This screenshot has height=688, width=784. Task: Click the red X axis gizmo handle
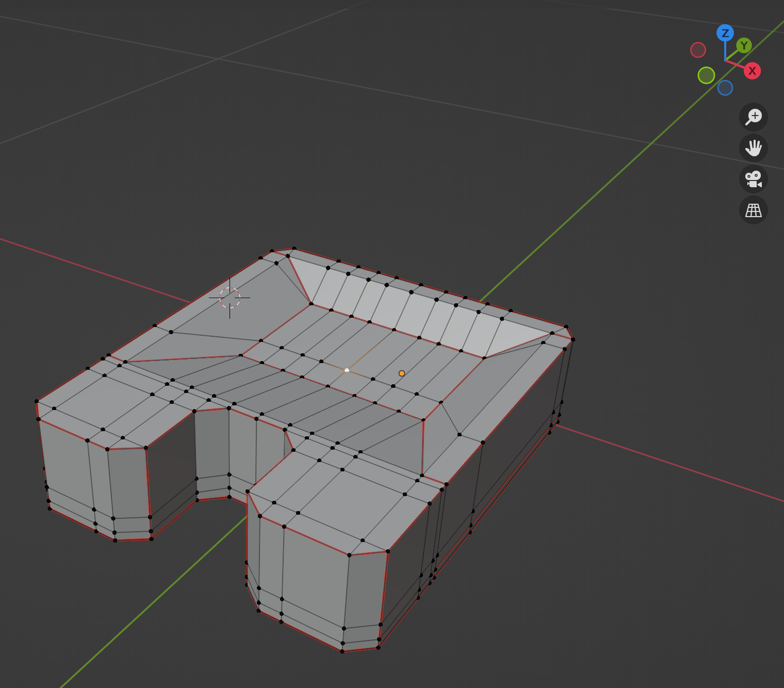[752, 71]
